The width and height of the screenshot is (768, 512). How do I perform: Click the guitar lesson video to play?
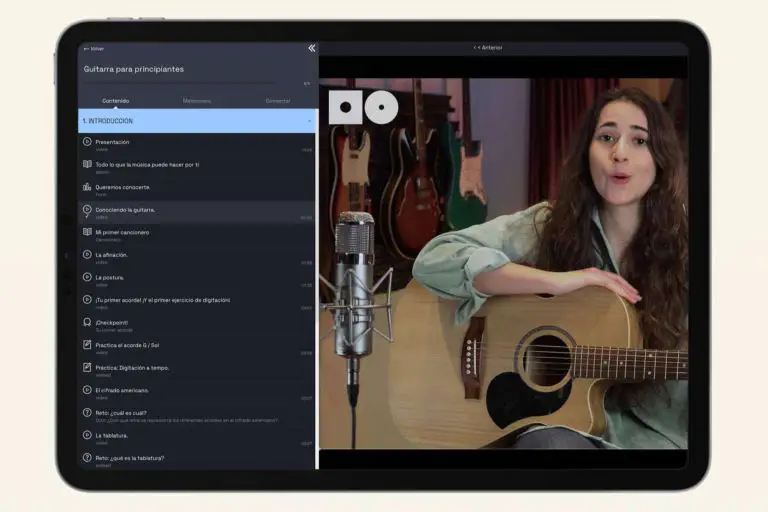pyautogui.click(x=503, y=263)
